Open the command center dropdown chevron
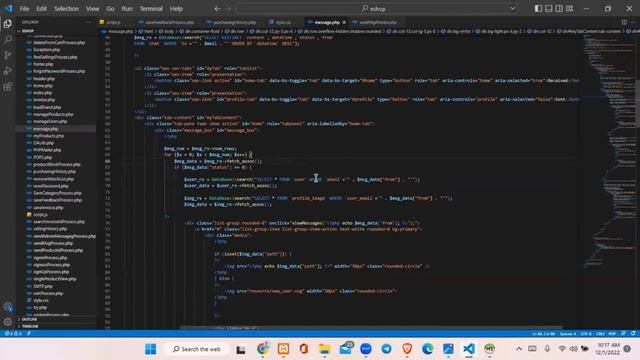The width and height of the screenshot is (640, 360). [x=512, y=9]
